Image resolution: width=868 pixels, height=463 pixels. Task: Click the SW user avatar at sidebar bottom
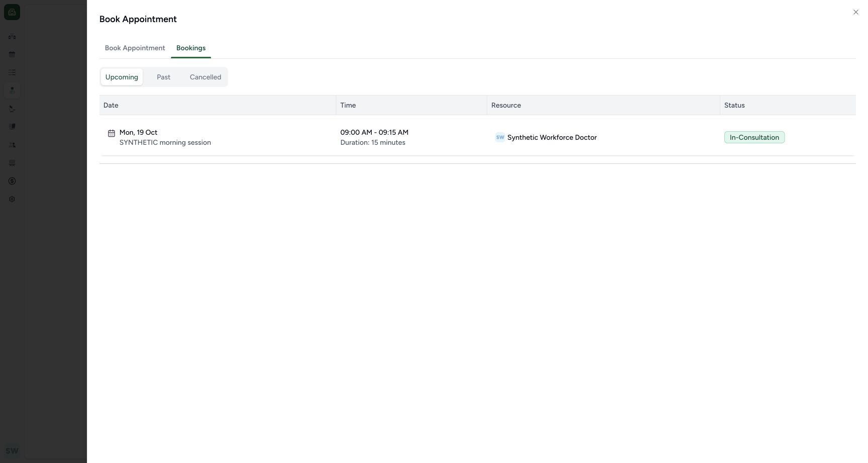[x=12, y=451]
